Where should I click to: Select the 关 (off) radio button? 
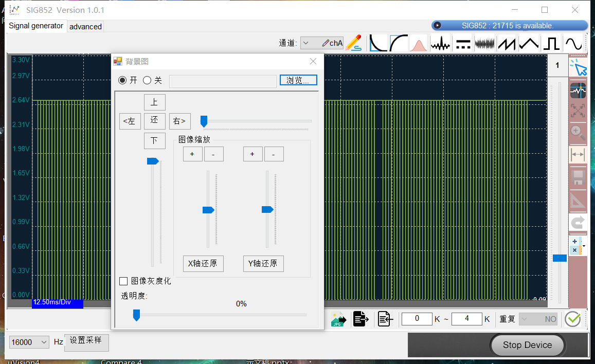pos(147,80)
